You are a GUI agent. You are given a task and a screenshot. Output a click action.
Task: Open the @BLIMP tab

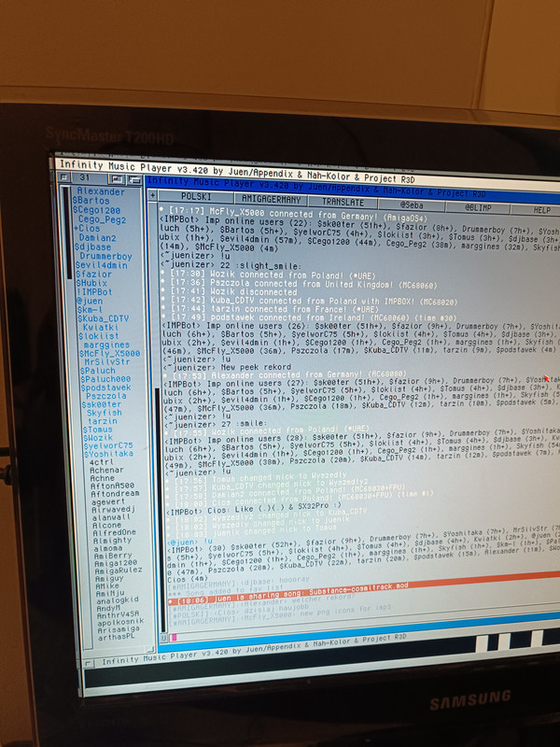click(x=477, y=207)
